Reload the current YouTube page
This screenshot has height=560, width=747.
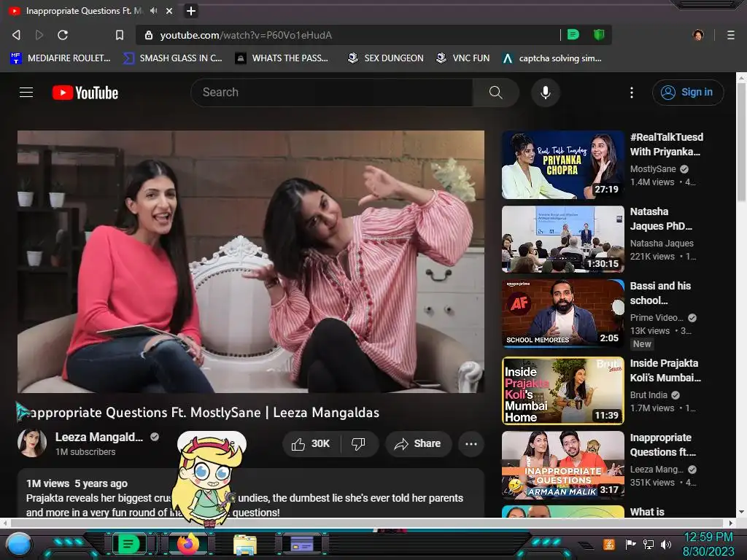[63, 35]
